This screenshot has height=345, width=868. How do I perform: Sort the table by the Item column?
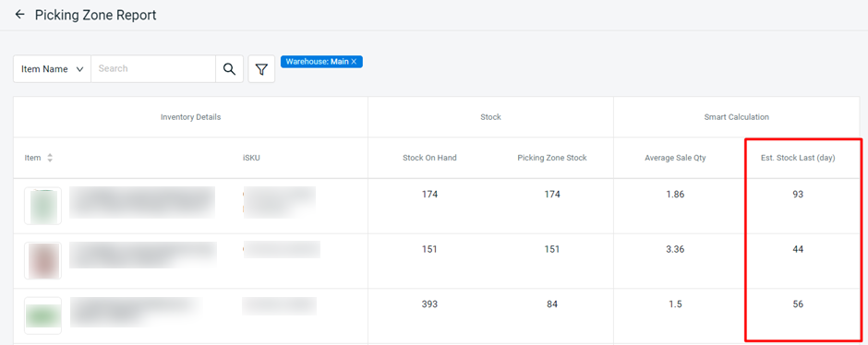pyautogui.click(x=50, y=158)
